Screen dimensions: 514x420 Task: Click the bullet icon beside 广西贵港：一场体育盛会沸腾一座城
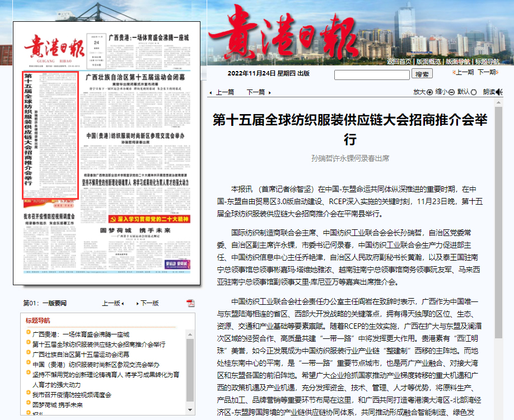click(28, 333)
